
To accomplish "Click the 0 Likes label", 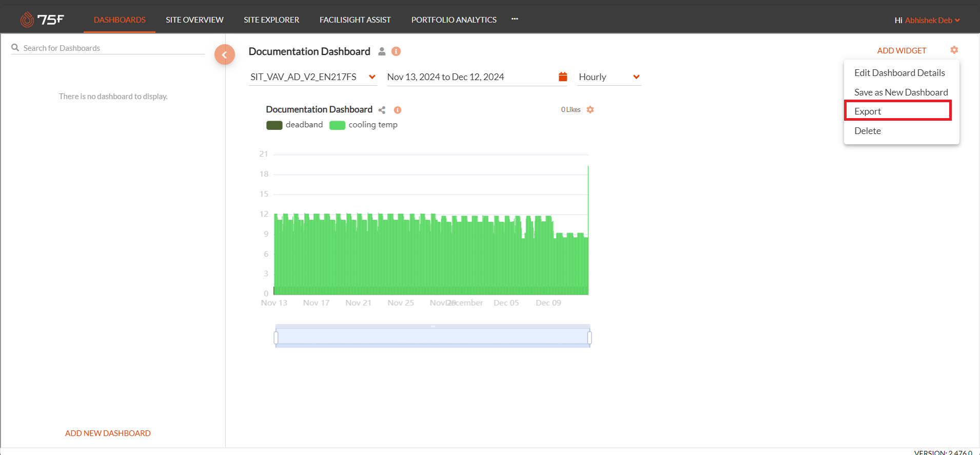I will click(x=571, y=109).
